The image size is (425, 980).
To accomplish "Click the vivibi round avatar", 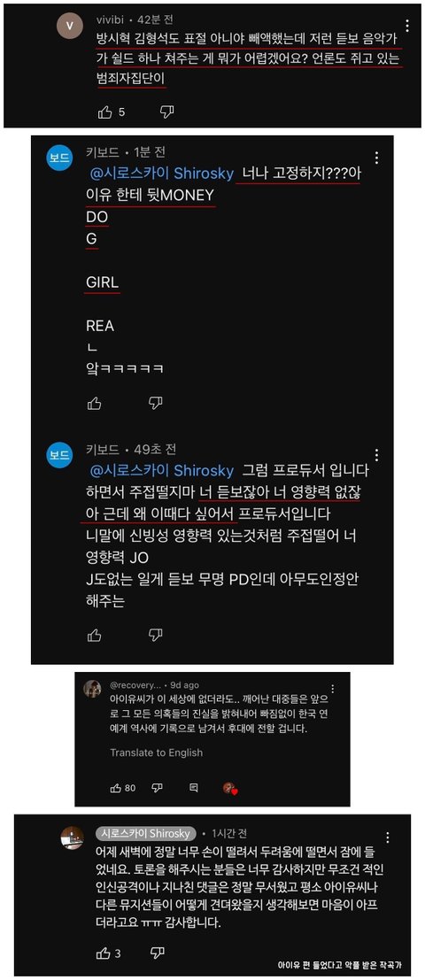I will click(x=69, y=27).
